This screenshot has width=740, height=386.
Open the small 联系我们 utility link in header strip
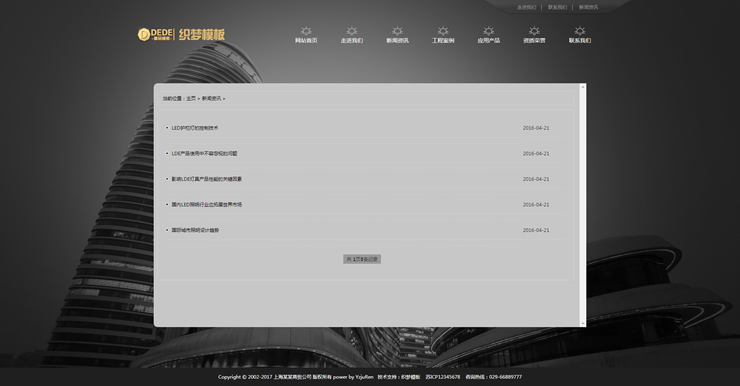(557, 8)
